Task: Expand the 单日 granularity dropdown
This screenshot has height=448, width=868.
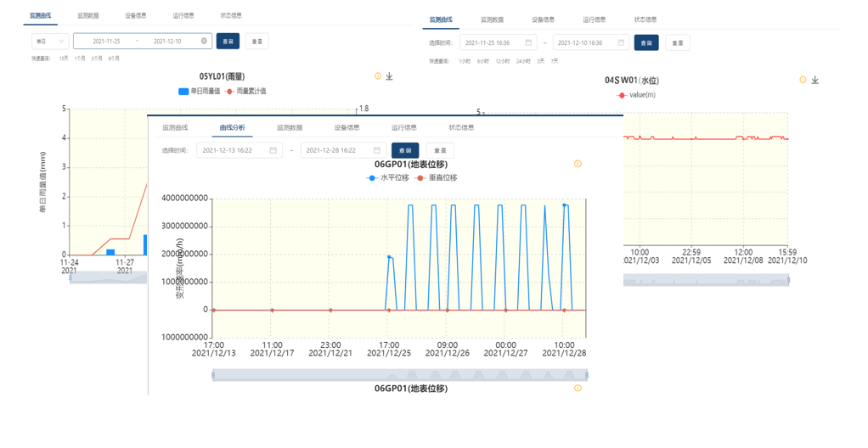Action: click(x=50, y=41)
